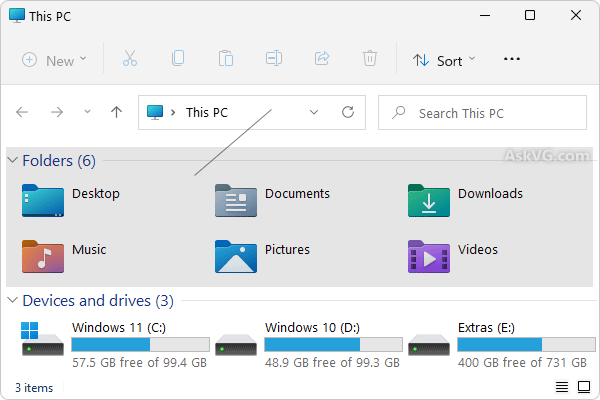Viewport: 600px width, 400px height.
Task: Click the Pictures folder label
Action: (x=287, y=250)
